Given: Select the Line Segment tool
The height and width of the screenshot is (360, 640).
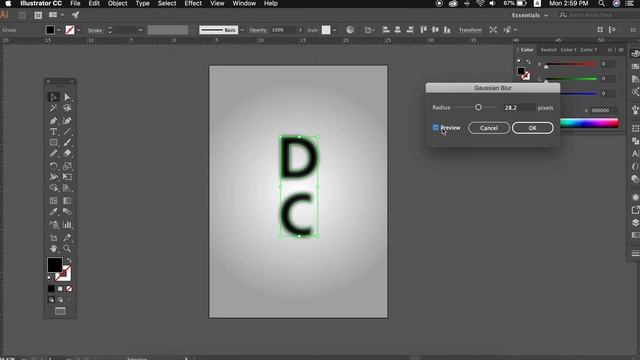Looking at the screenshot, I should click(x=67, y=132).
